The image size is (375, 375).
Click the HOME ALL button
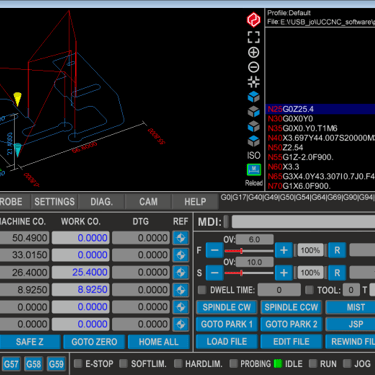tap(159, 342)
